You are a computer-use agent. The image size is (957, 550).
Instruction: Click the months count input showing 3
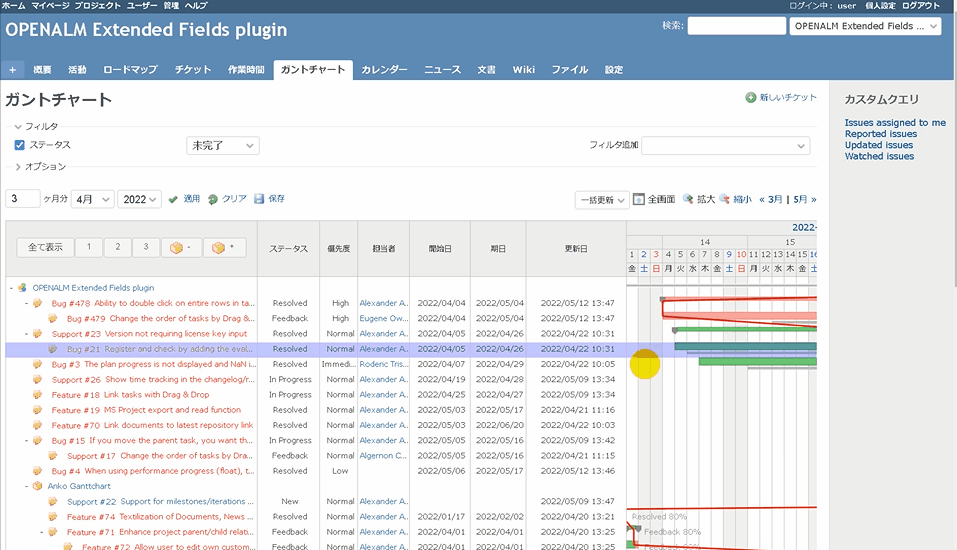pos(23,199)
